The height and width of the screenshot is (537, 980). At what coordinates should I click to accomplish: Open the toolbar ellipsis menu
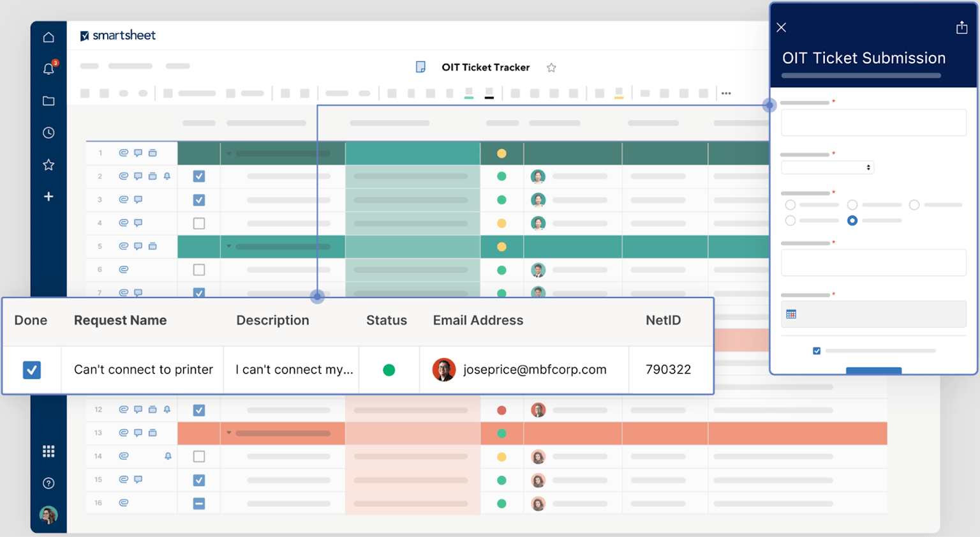coord(725,93)
